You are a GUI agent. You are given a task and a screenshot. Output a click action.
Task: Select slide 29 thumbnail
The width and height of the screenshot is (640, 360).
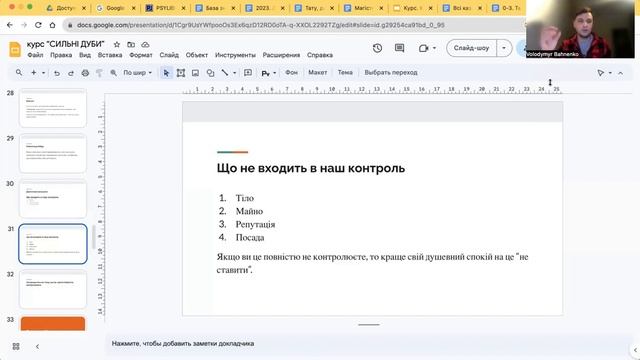[53, 153]
